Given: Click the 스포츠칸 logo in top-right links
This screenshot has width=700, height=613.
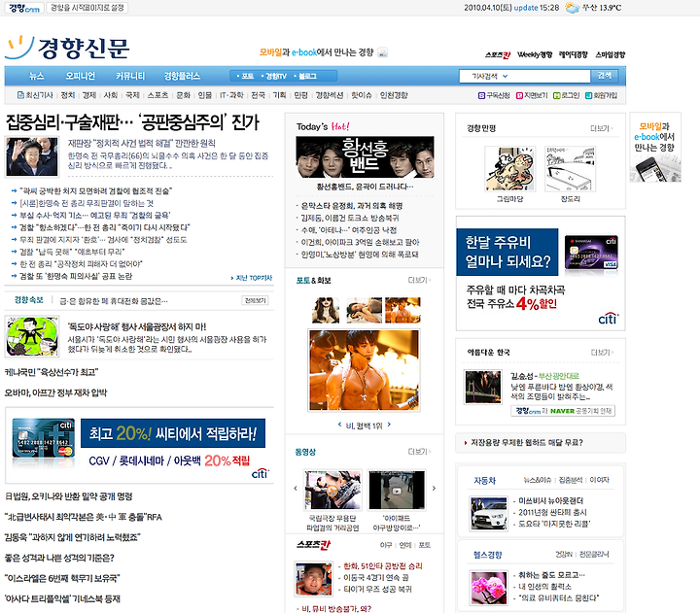Looking at the screenshot, I should click(498, 54).
